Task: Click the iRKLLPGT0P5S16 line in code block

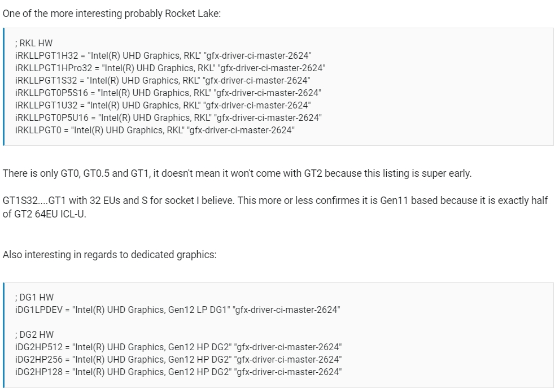Action: click(x=168, y=93)
